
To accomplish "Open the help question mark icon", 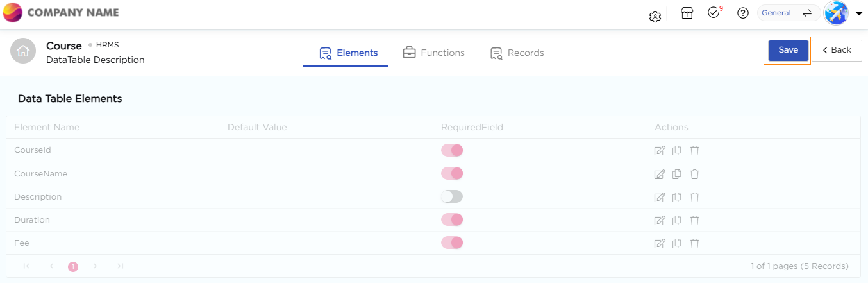I will 743,13.
